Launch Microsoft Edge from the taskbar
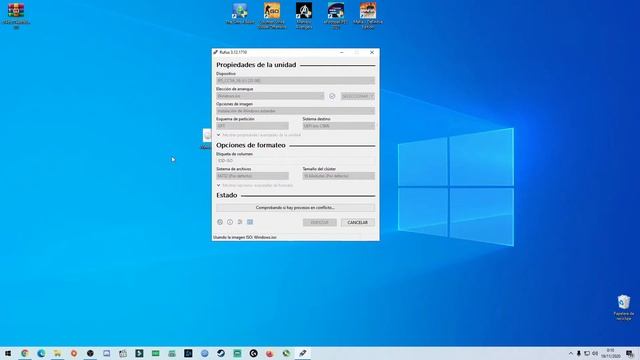 pyautogui.click(x=41, y=353)
